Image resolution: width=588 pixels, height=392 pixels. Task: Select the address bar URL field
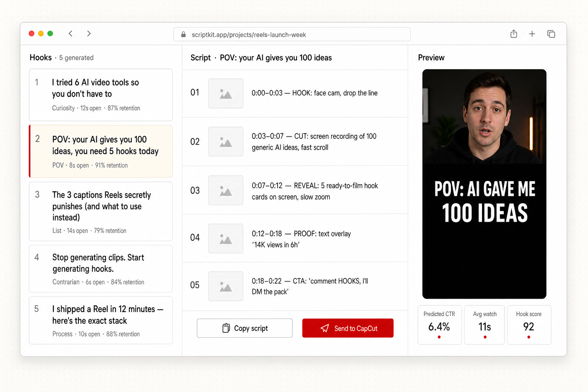pos(292,34)
